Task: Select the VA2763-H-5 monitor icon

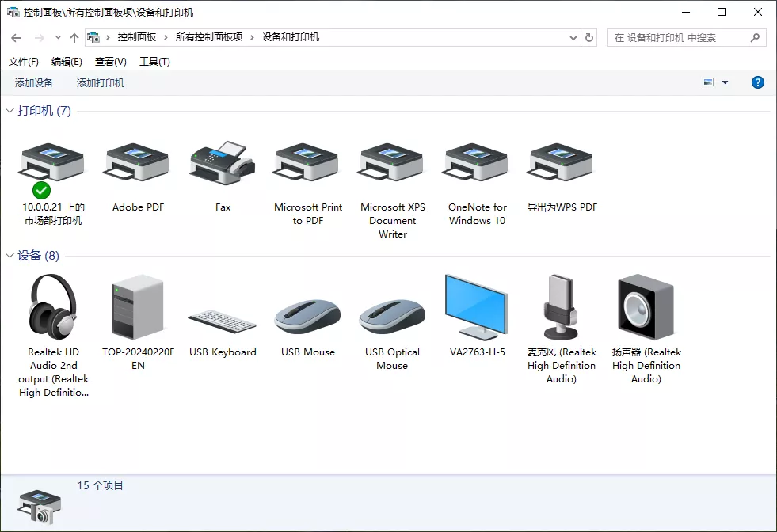Action: [476, 306]
